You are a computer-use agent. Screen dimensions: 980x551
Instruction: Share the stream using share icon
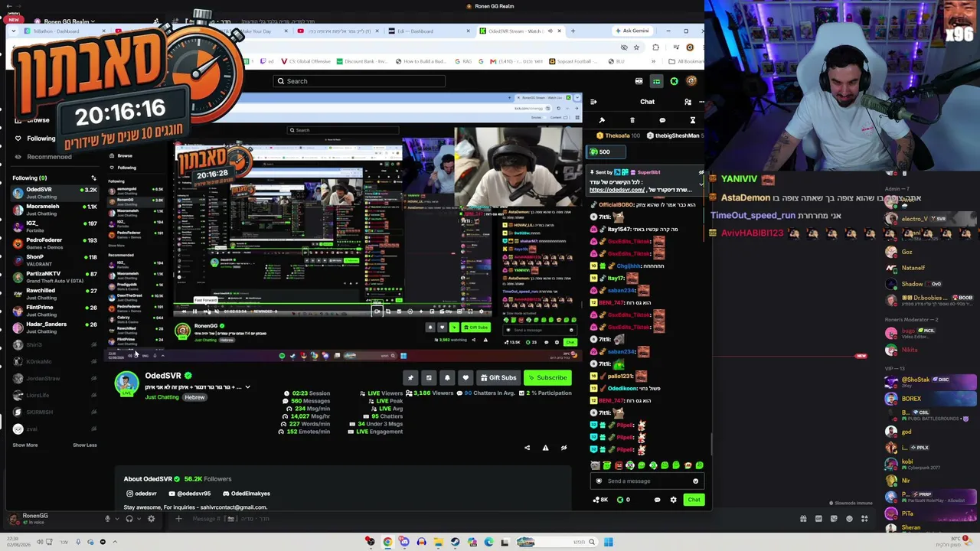pos(527,448)
